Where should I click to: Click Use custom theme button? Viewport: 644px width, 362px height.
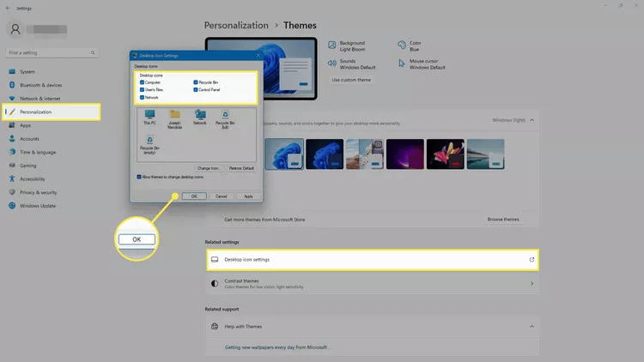pos(351,80)
